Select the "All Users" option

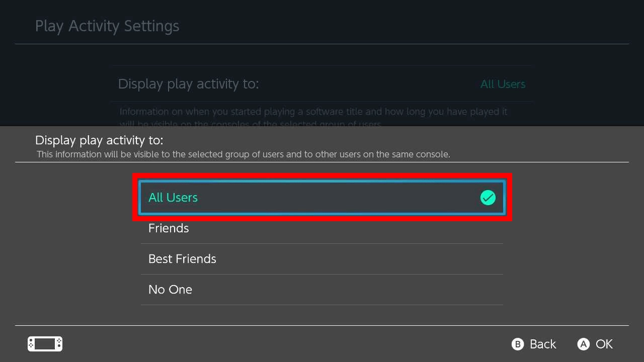173,198
